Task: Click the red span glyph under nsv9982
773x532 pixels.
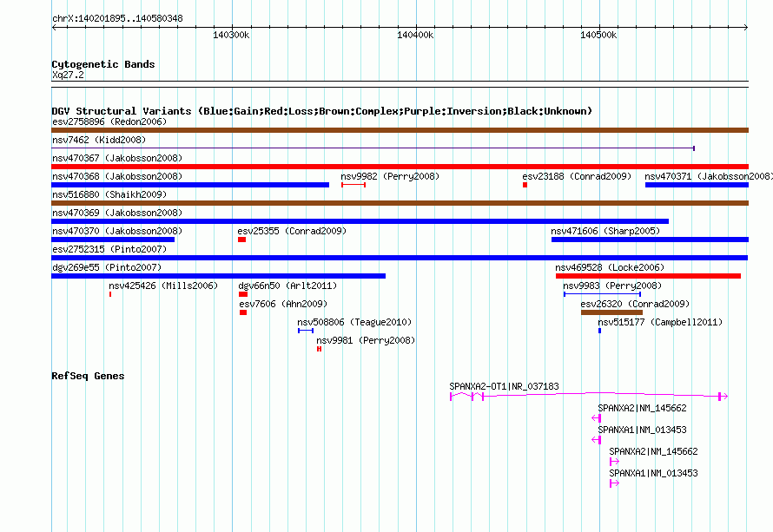Action: (x=353, y=185)
